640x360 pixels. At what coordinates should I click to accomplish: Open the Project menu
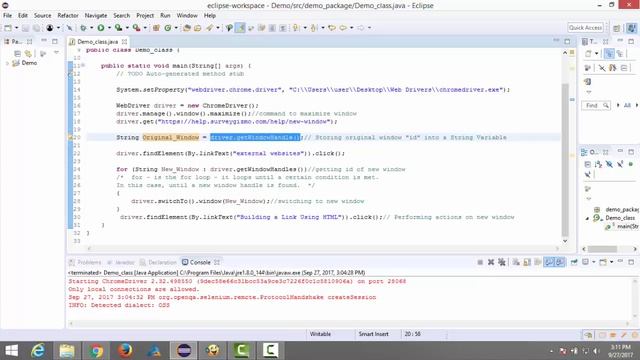(145, 16)
